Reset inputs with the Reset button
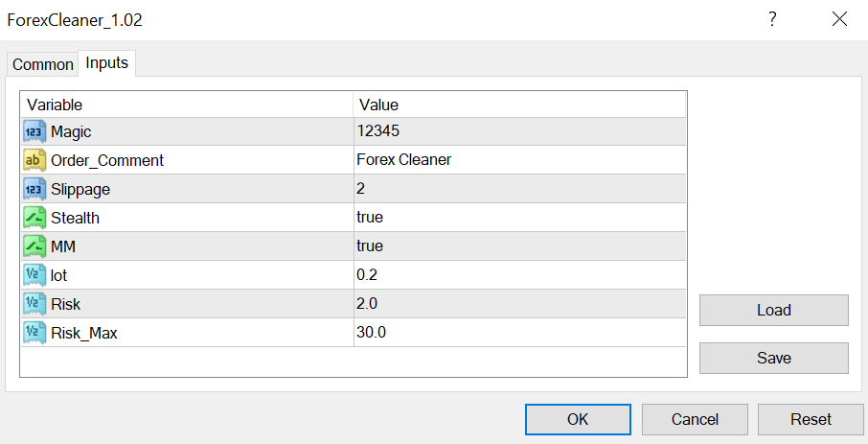The width and height of the screenshot is (868, 444). tap(811, 419)
